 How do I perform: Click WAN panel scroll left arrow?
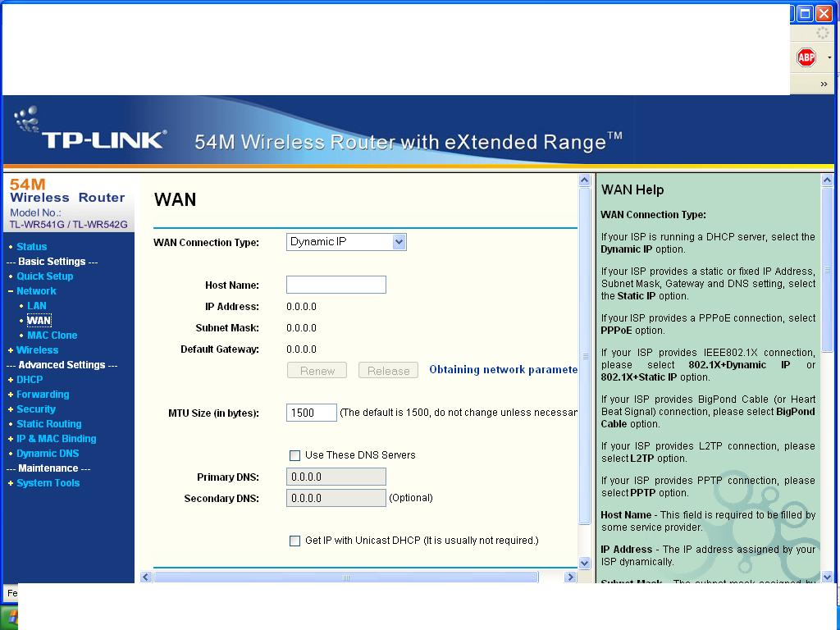point(146,577)
